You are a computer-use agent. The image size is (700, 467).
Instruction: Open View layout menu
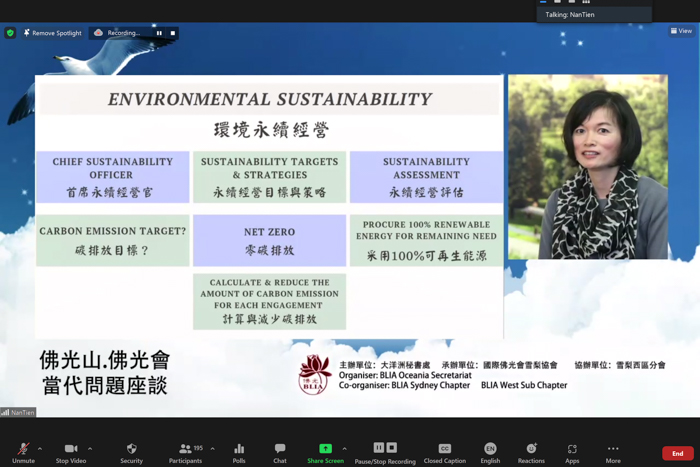pyautogui.click(x=681, y=31)
